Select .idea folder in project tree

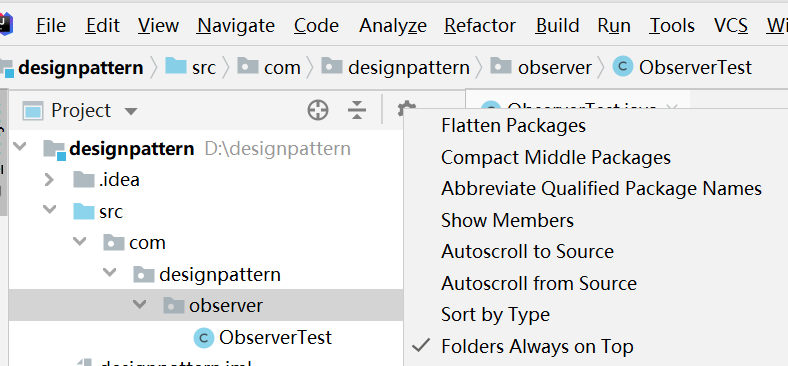(x=119, y=180)
